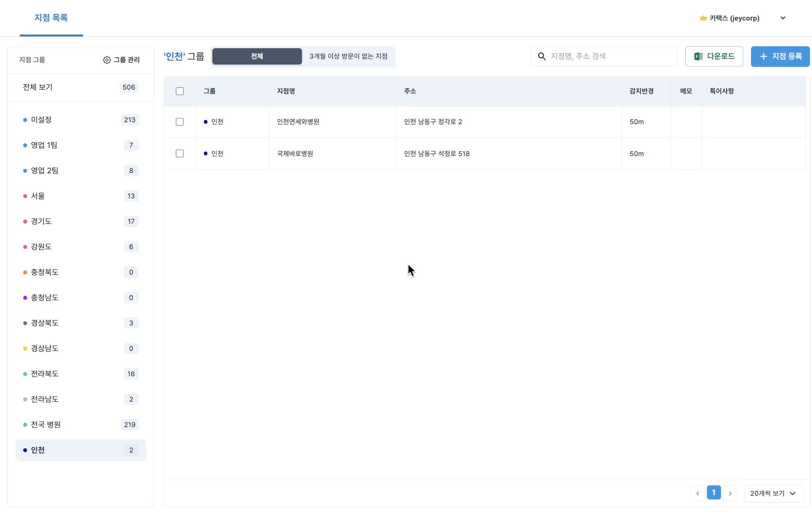Click the crown icon next to 카택스
The image size is (812, 518).
click(703, 18)
